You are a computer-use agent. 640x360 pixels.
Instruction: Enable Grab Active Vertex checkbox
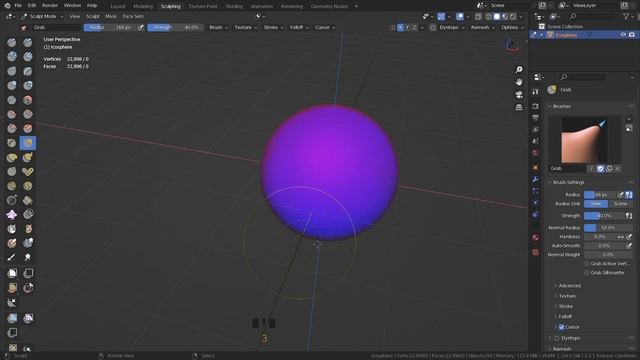tap(587, 264)
